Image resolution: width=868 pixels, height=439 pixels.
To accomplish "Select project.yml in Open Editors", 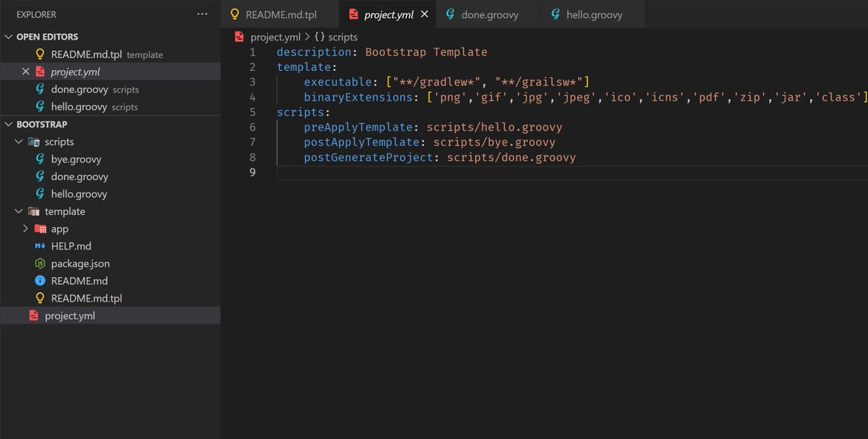I will (110, 72).
